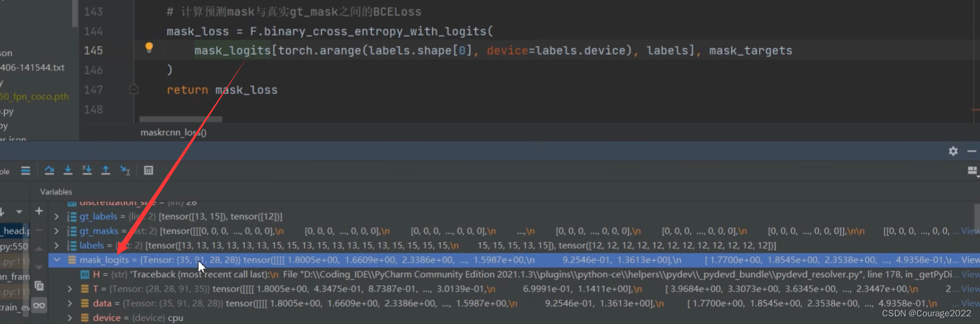Screen dimensions: 980x324
Task: Click the View link on data tensor row
Action: pos(970,303)
